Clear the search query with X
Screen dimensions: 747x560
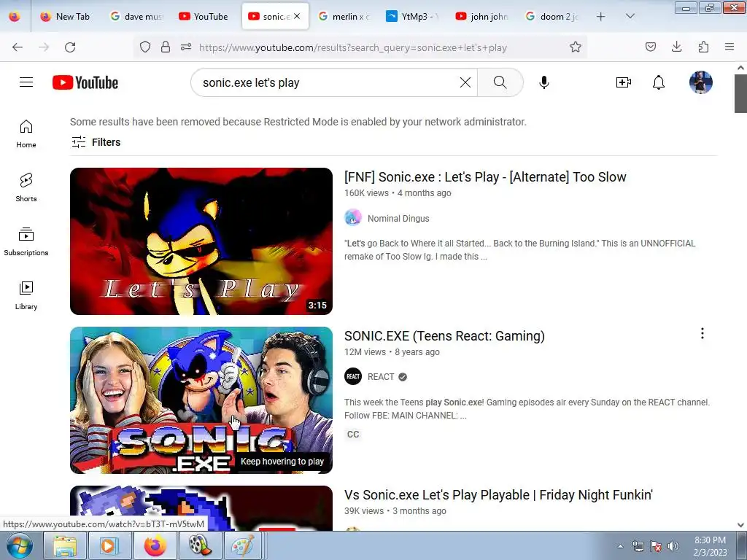[x=465, y=82]
